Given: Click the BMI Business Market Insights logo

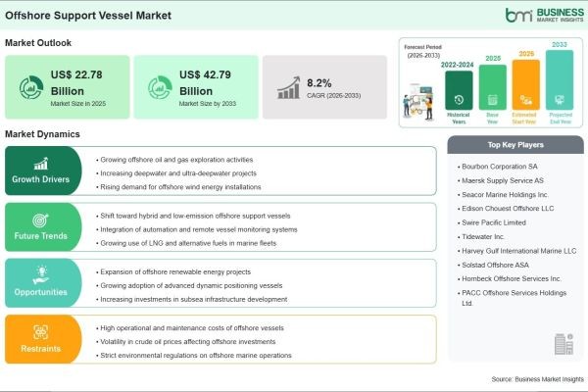Looking at the screenshot, I should click(x=544, y=15).
